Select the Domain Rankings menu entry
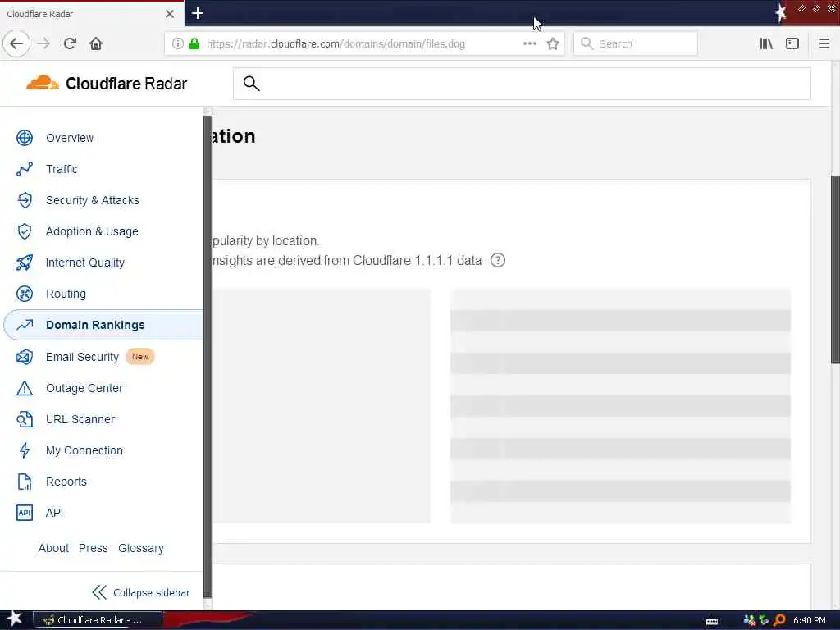 [95, 325]
